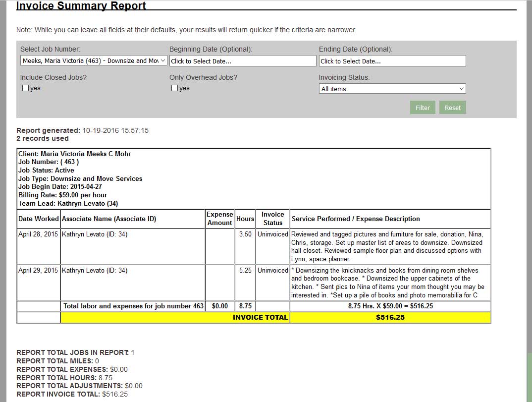Click the Beginning Date field
Viewport: 532px width, 402px height.
click(x=243, y=60)
